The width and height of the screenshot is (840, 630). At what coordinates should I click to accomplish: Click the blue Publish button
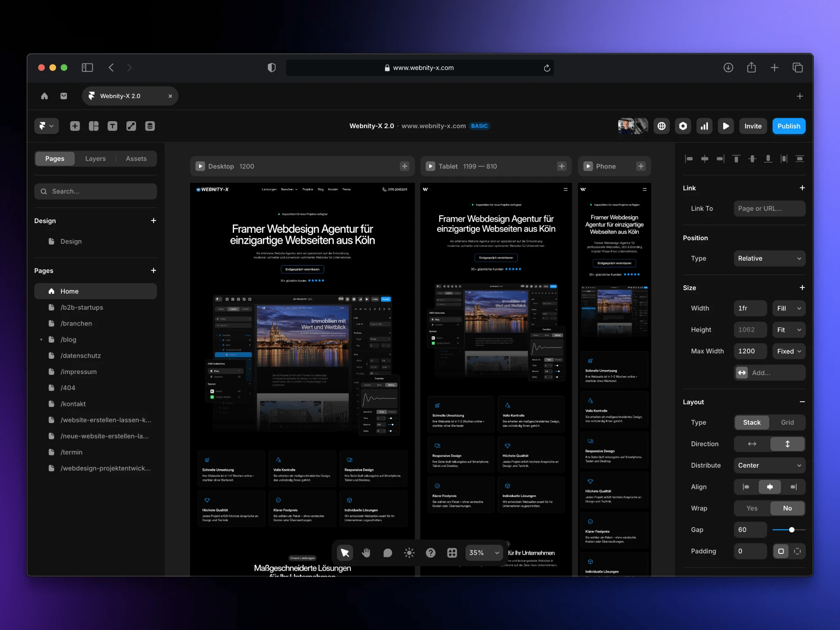789,126
